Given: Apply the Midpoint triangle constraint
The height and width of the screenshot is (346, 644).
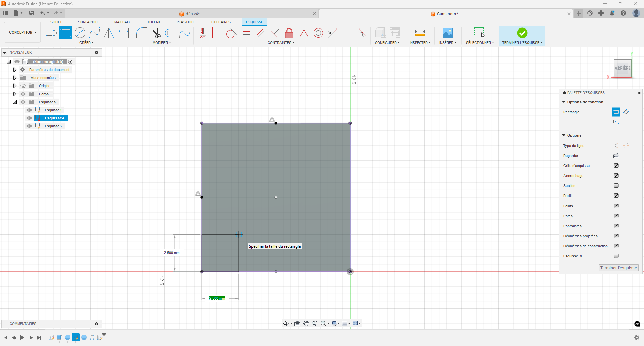Looking at the screenshot, I should pyautogui.click(x=304, y=33).
